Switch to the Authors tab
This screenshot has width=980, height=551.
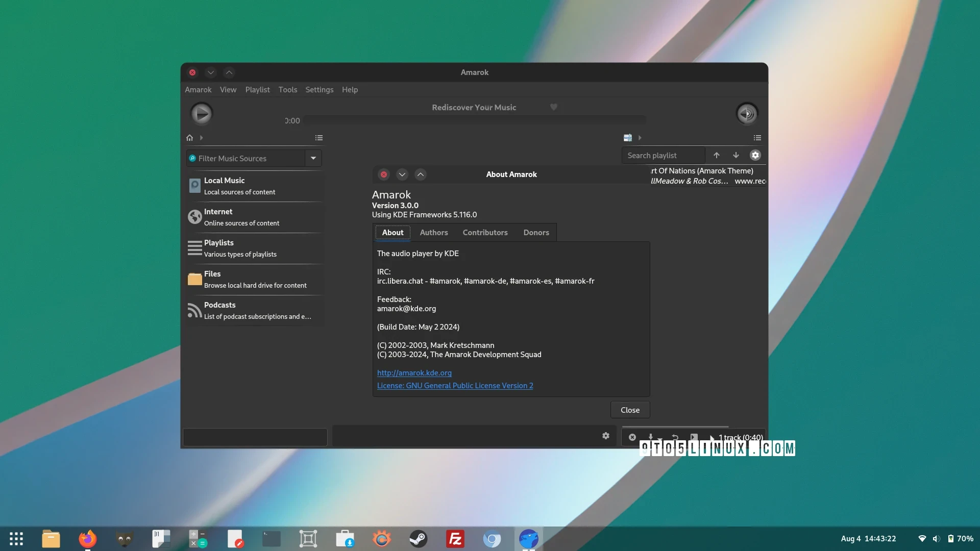[434, 232]
